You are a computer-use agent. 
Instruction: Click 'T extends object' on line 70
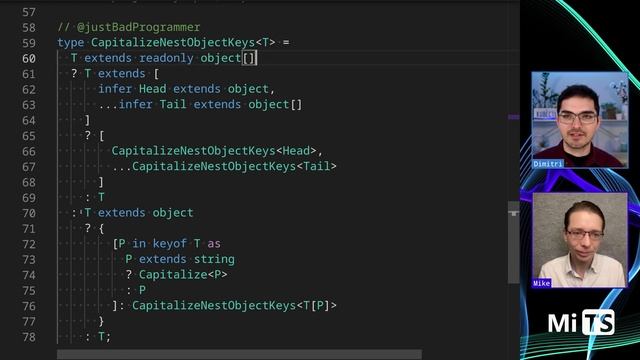tap(139, 213)
